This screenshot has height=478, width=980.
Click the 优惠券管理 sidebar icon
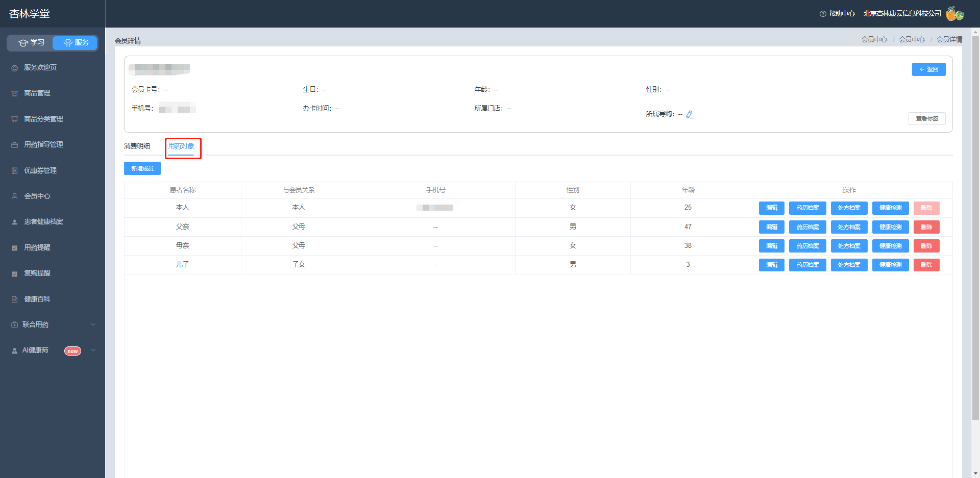(x=14, y=171)
